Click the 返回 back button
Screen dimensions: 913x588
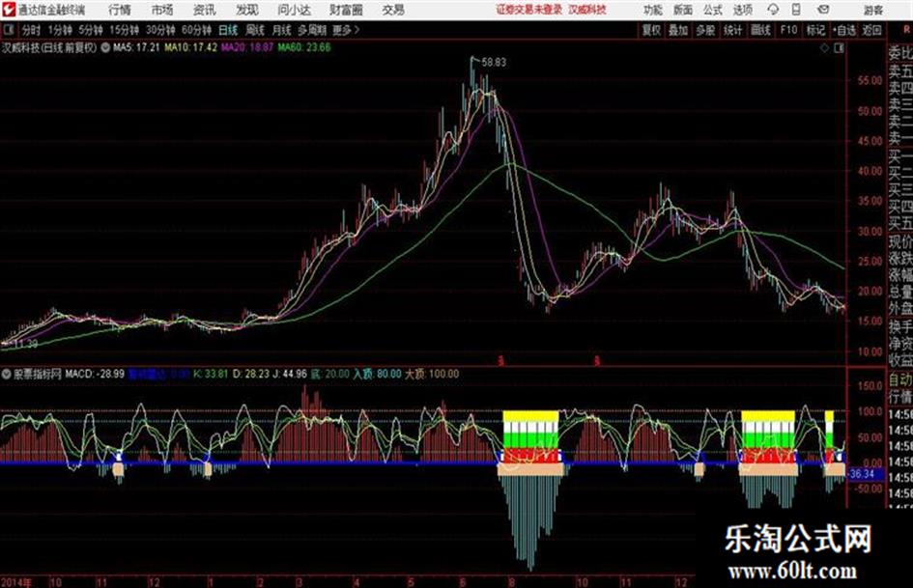point(871,30)
